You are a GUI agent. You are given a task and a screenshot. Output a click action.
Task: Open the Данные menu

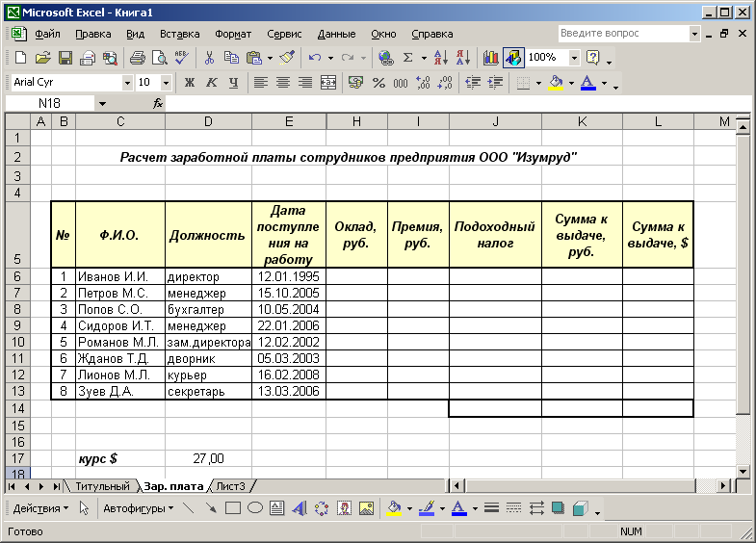(336, 35)
